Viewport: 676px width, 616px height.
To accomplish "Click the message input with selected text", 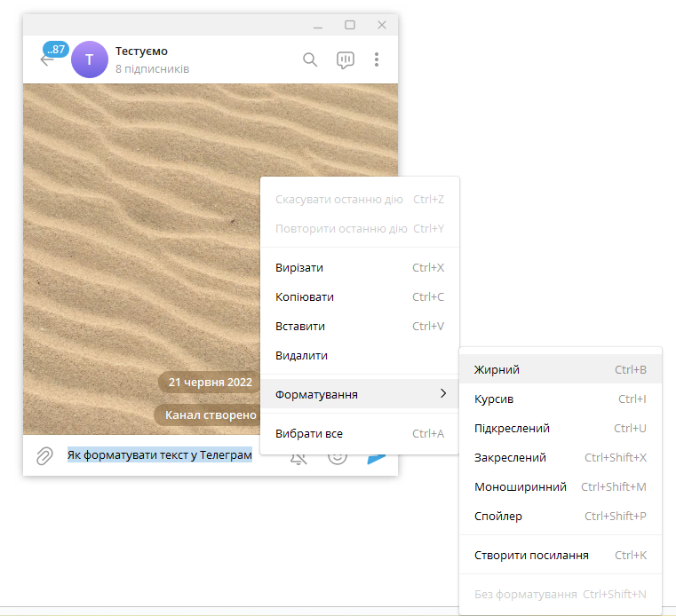I will [160, 454].
